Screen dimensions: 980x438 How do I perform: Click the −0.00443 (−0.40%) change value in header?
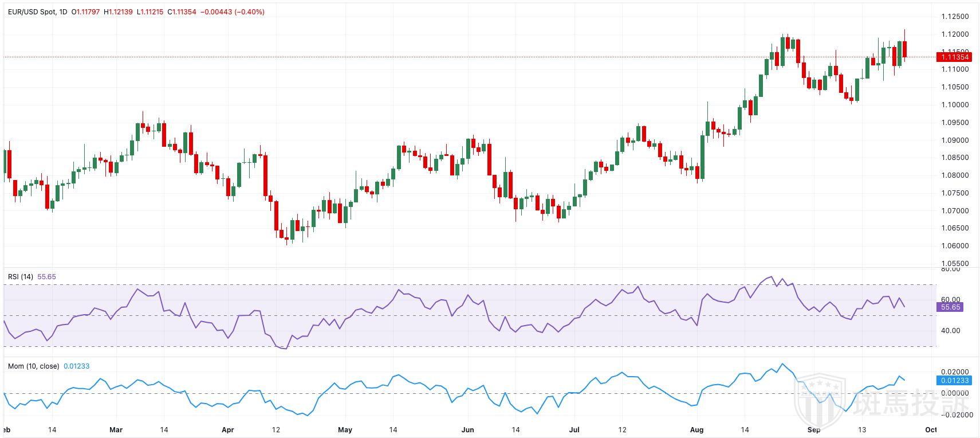click(233, 11)
